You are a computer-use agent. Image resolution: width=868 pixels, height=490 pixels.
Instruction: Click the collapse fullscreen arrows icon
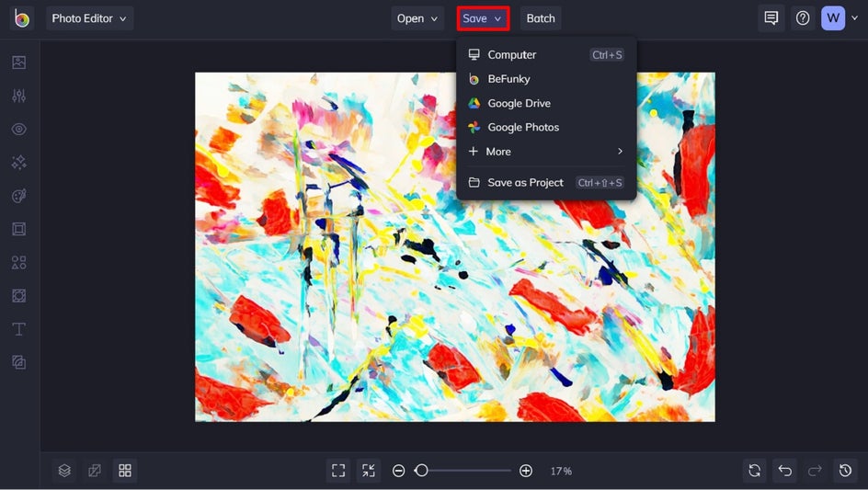point(369,471)
